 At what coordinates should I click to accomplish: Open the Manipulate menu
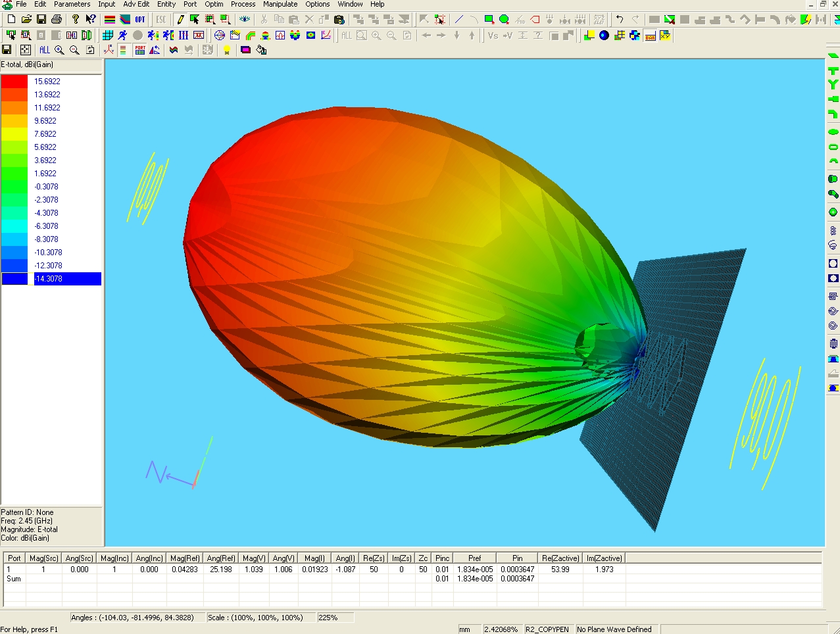click(280, 4)
